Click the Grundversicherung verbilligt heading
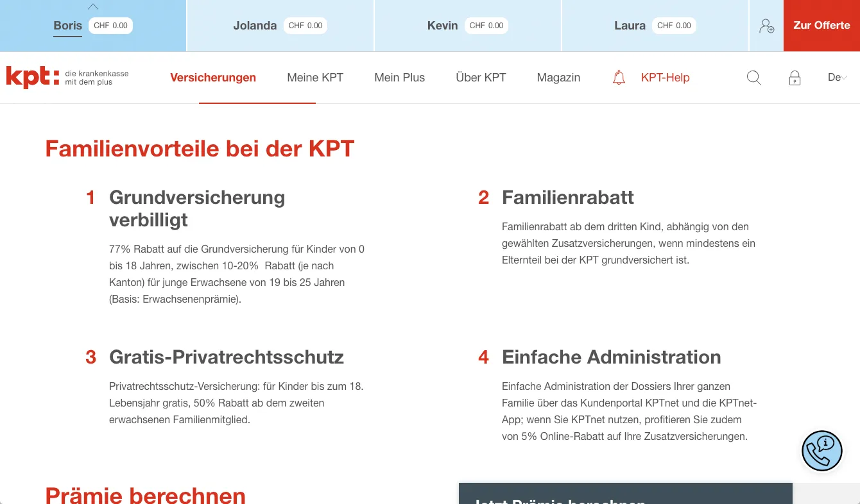This screenshot has height=504, width=860. tap(197, 208)
